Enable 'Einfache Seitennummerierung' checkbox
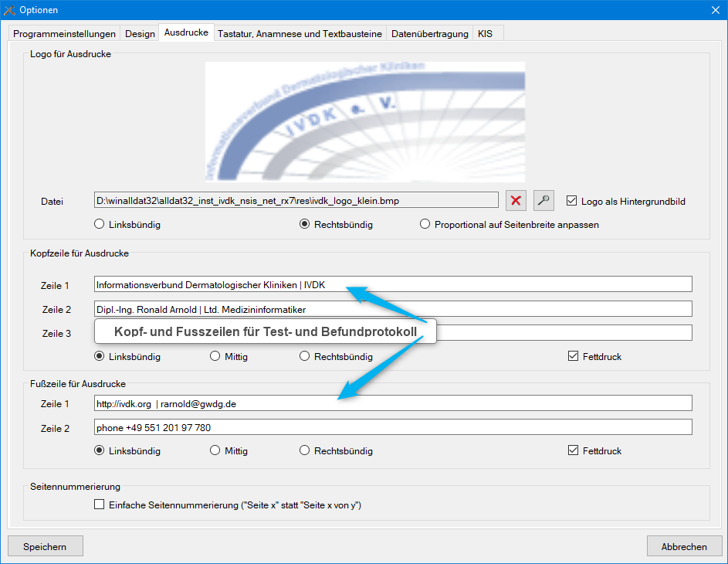 point(99,505)
